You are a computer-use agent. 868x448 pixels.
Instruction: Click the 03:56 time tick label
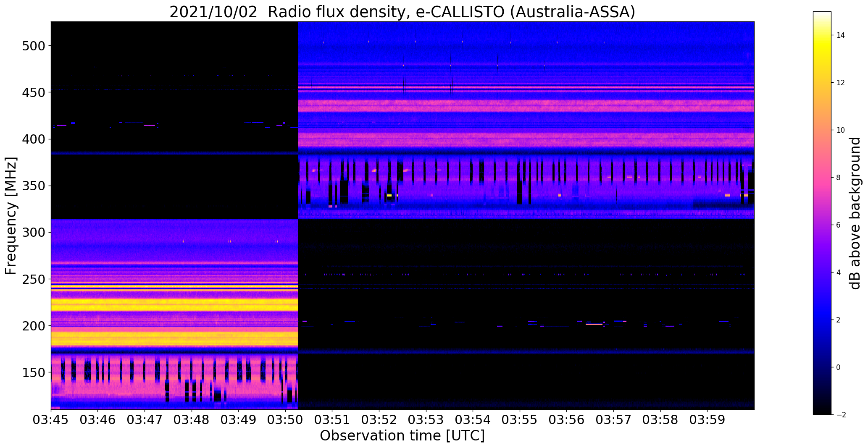coord(567,420)
